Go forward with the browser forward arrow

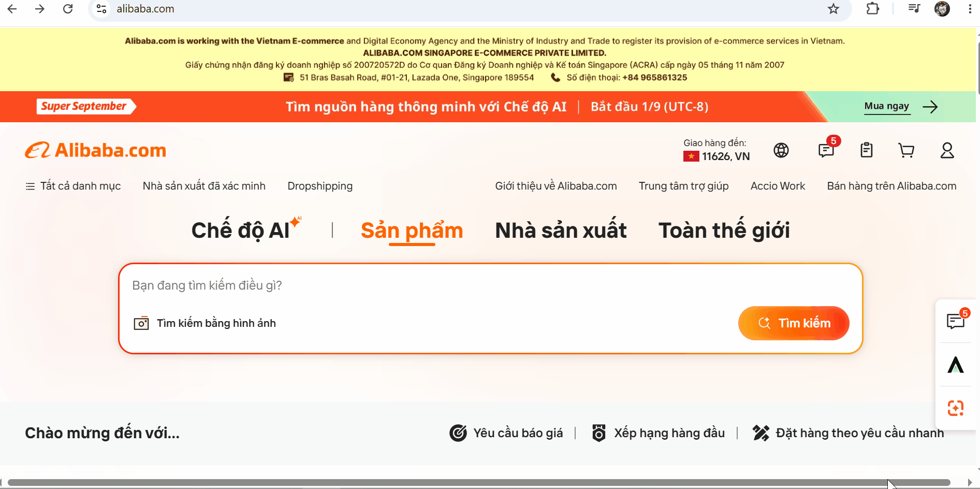(40, 9)
